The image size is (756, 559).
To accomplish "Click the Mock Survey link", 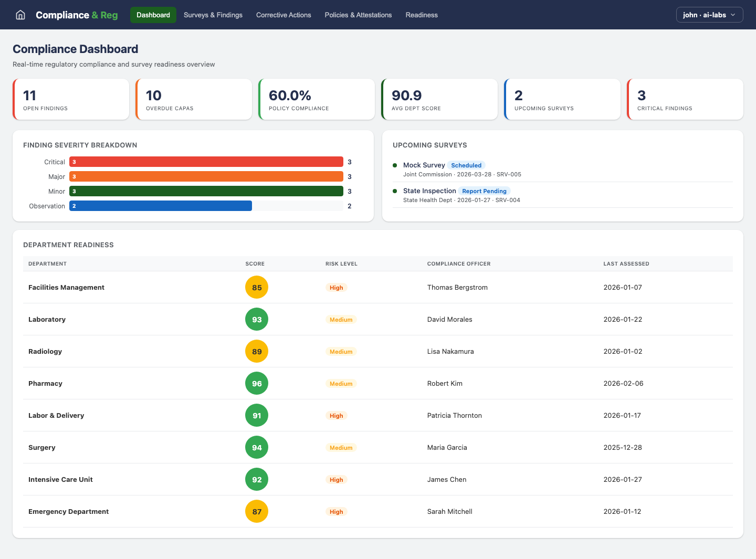I will tap(423, 165).
